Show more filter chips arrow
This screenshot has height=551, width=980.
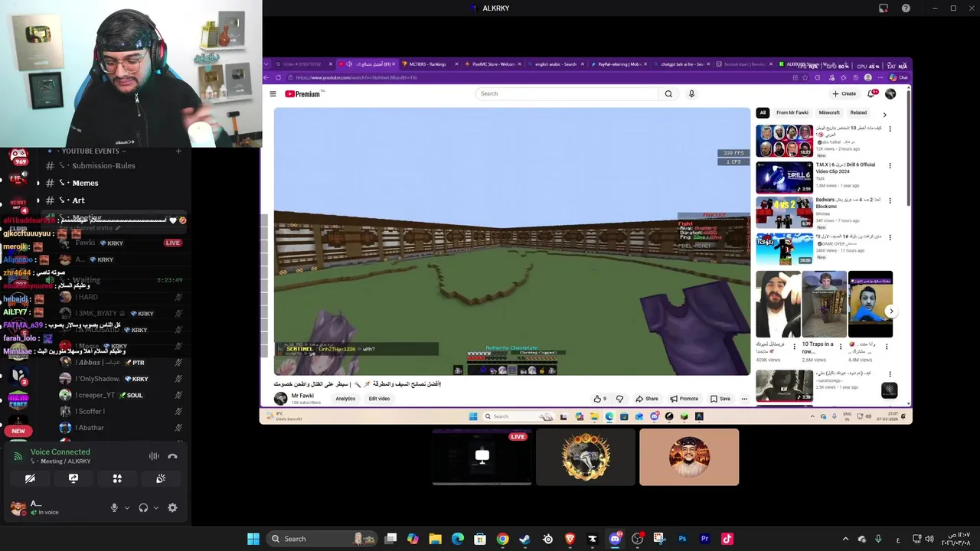[885, 115]
